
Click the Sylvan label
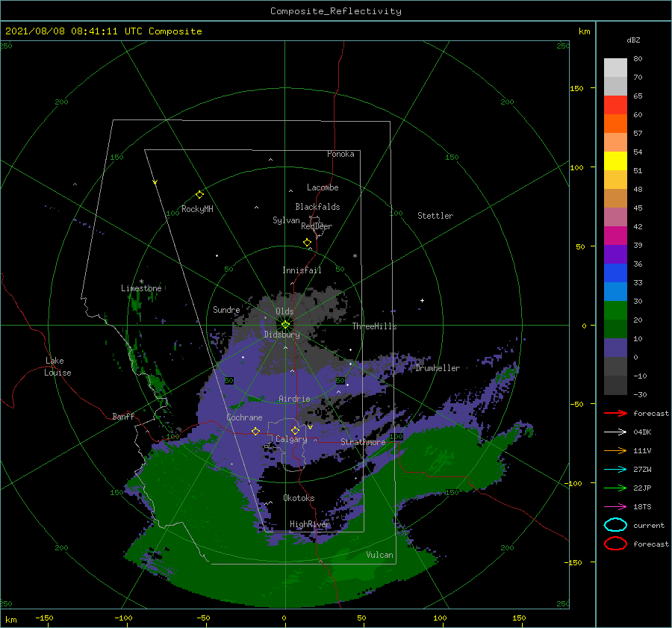tap(286, 220)
